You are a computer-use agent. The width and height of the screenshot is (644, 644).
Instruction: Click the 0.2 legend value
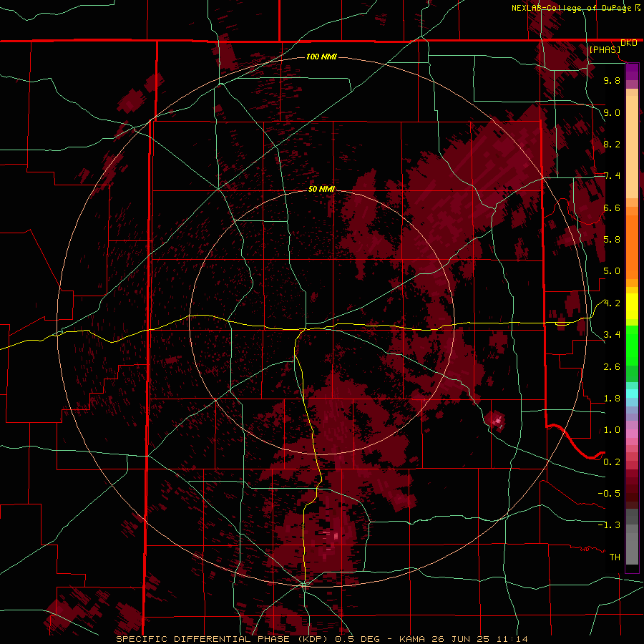pyautogui.click(x=612, y=462)
